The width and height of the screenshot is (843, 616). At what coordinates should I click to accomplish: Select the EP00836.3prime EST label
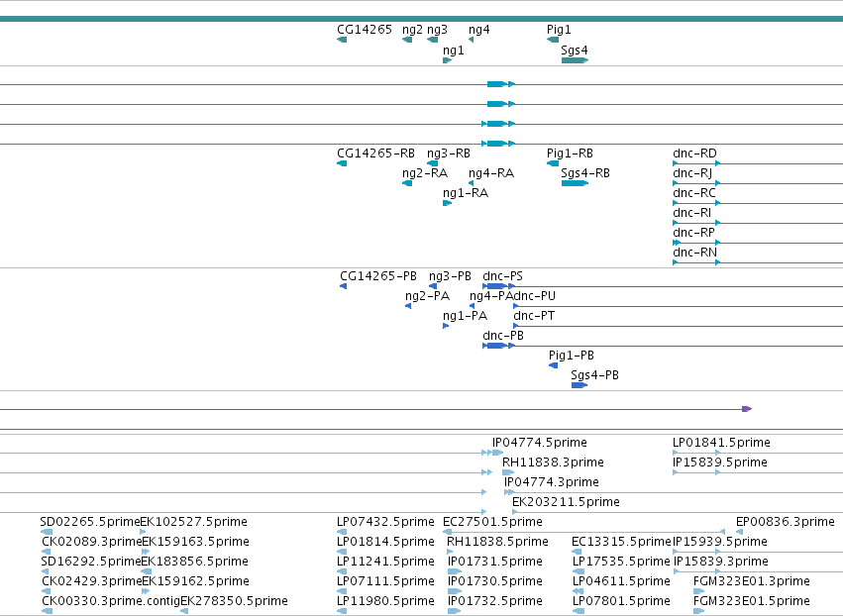[785, 522]
